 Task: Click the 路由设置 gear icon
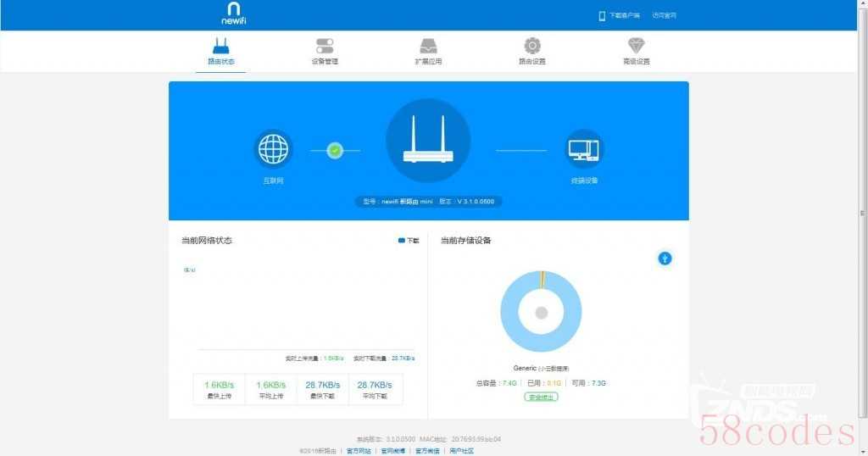532,46
